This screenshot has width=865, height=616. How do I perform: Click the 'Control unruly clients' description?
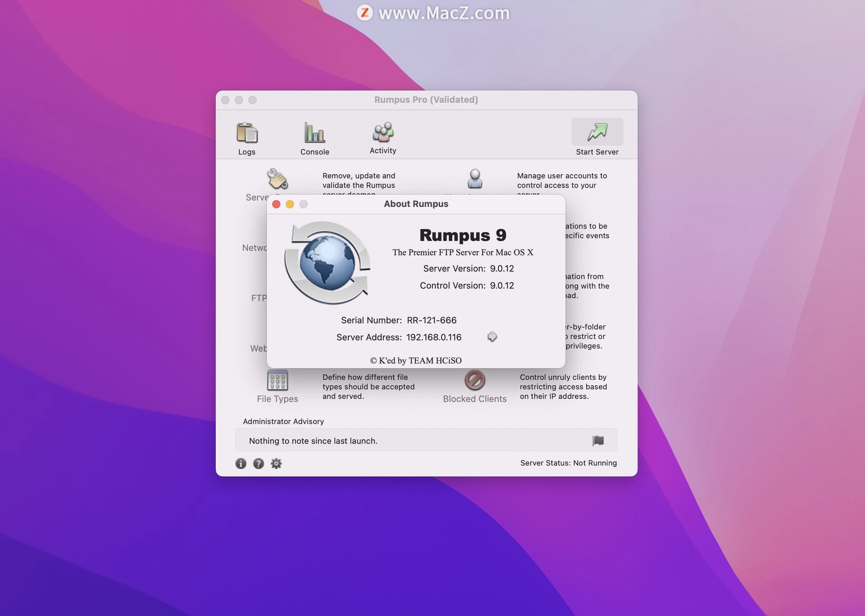(563, 387)
